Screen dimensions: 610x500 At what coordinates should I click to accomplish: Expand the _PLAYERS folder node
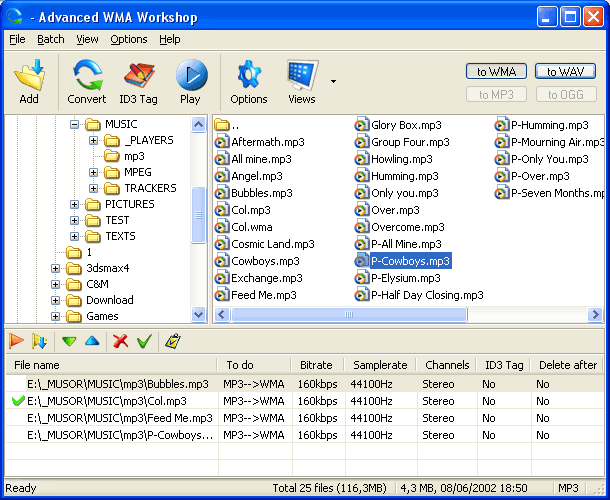point(93,140)
